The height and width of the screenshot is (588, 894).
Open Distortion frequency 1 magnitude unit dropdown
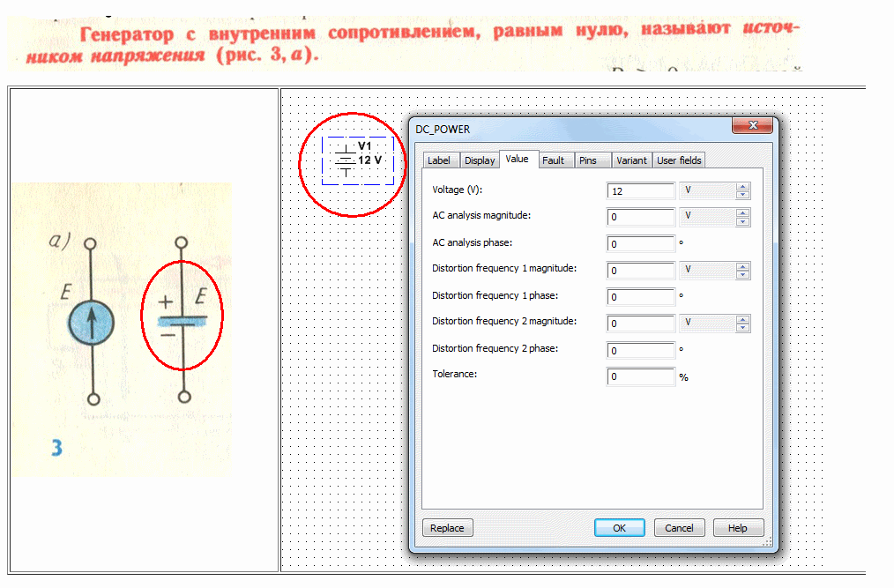[706, 270]
